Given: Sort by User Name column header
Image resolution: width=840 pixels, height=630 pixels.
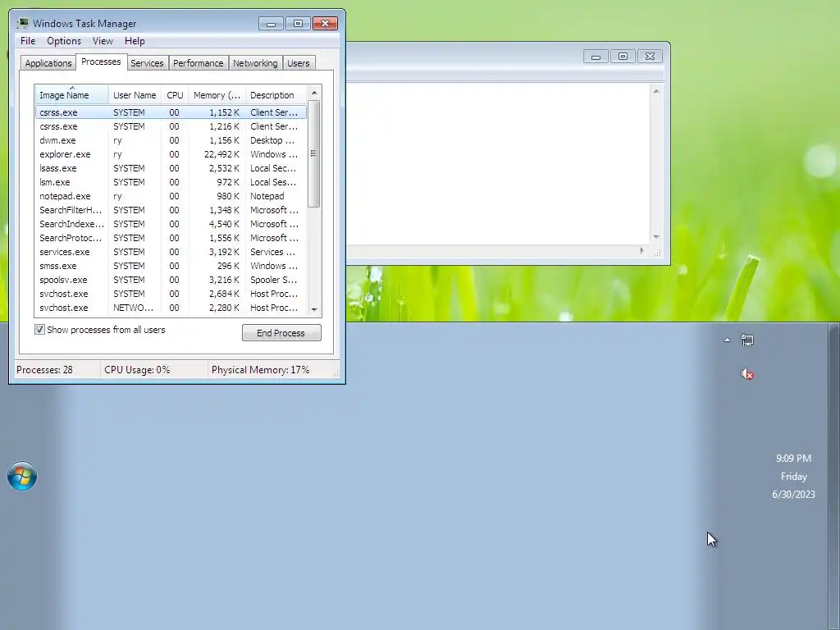Looking at the screenshot, I should (135, 95).
